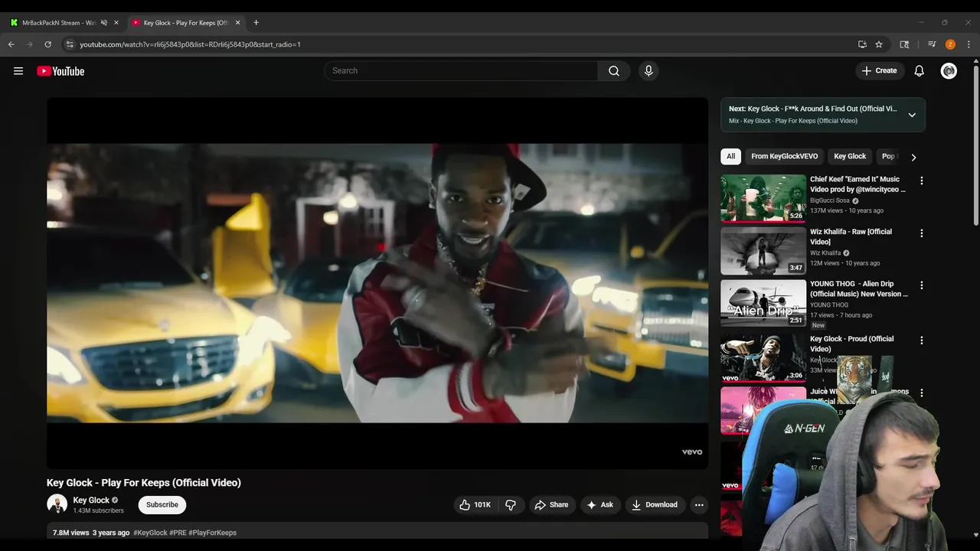Viewport: 980px width, 551px height.
Task: Open Chrome media controls icon
Action: (x=932, y=44)
